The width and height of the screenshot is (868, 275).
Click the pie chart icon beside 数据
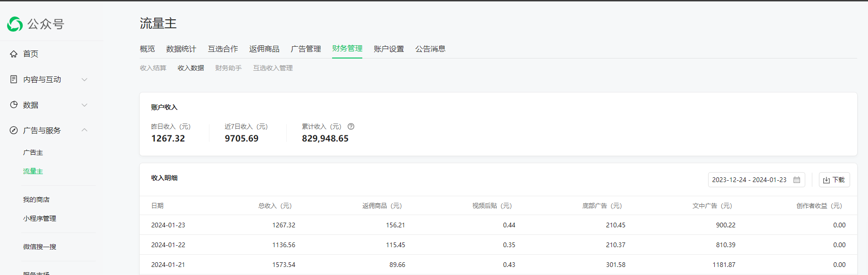pyautogui.click(x=14, y=105)
